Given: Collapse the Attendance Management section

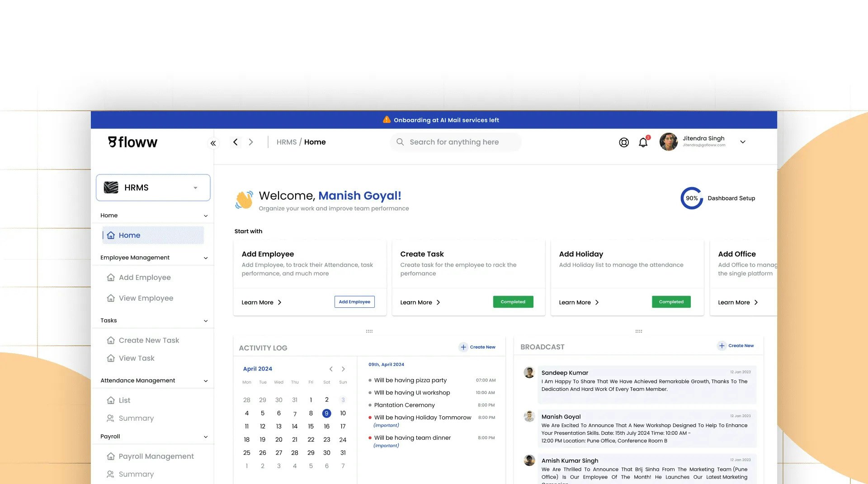Looking at the screenshot, I should tap(206, 381).
